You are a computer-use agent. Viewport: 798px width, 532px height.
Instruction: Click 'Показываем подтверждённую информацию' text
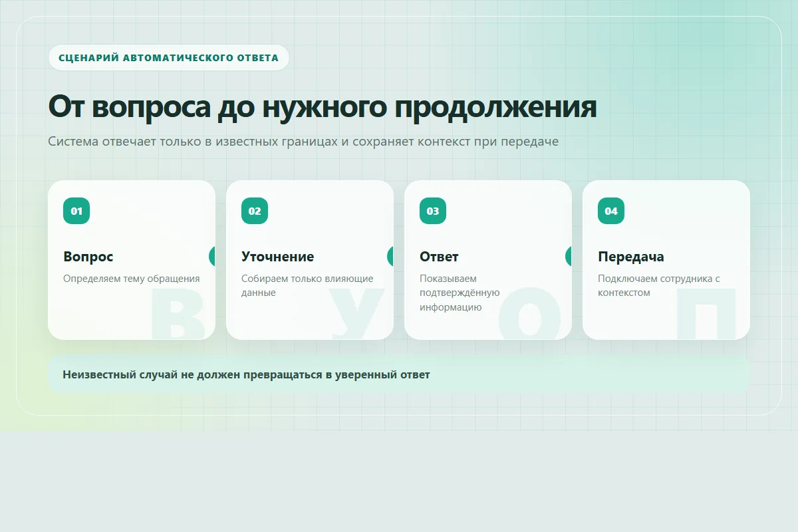pyautogui.click(x=460, y=293)
